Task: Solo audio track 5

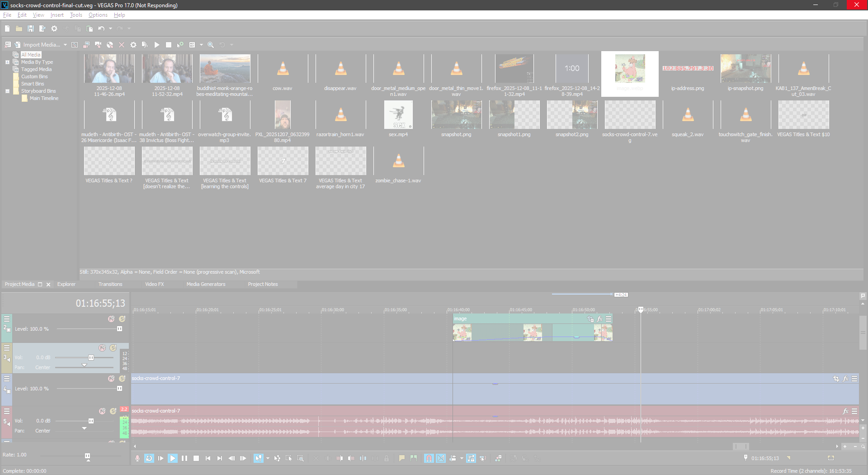Action: [x=113, y=411]
